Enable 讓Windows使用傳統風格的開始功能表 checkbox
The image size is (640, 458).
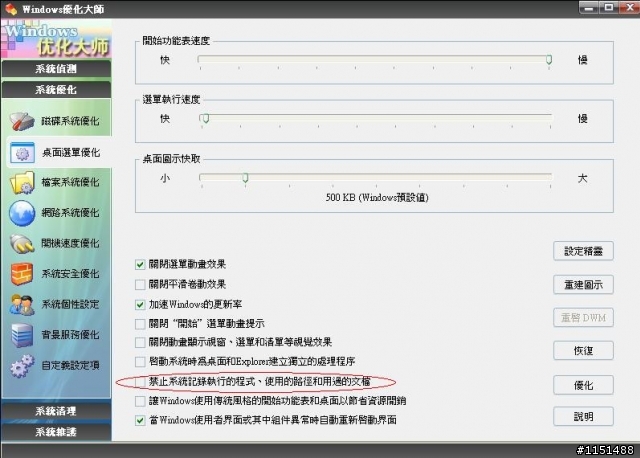coord(140,401)
